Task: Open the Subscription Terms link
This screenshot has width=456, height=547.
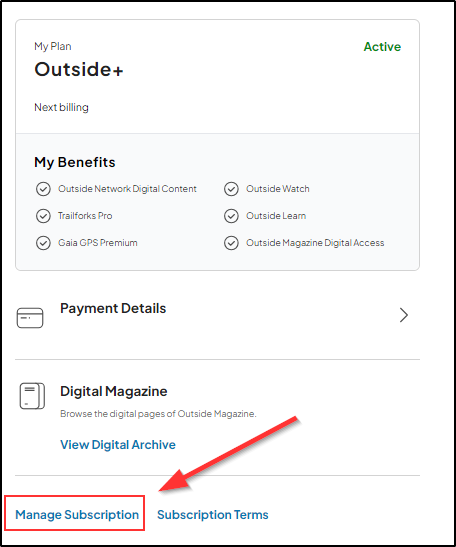Action: pos(213,515)
